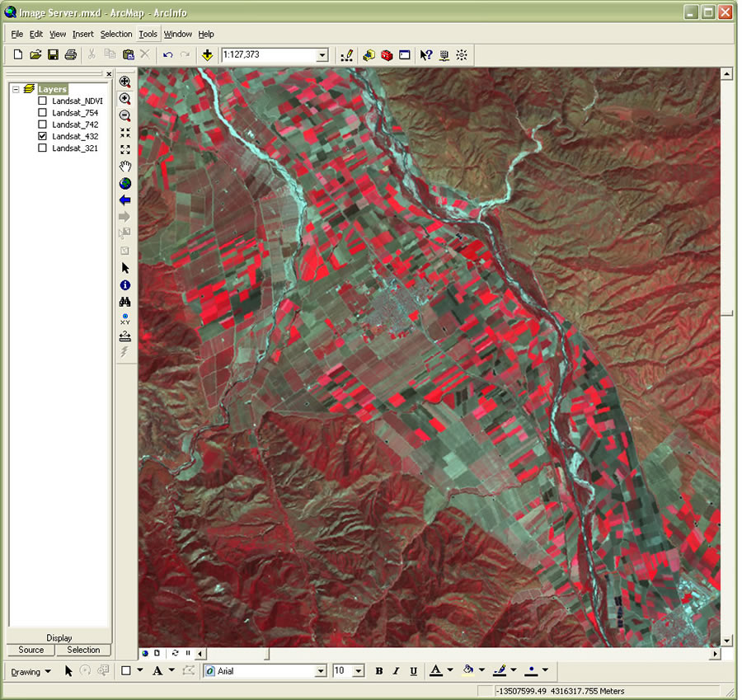
Task: Open ArcCatalog from toolbar
Action: click(369, 55)
